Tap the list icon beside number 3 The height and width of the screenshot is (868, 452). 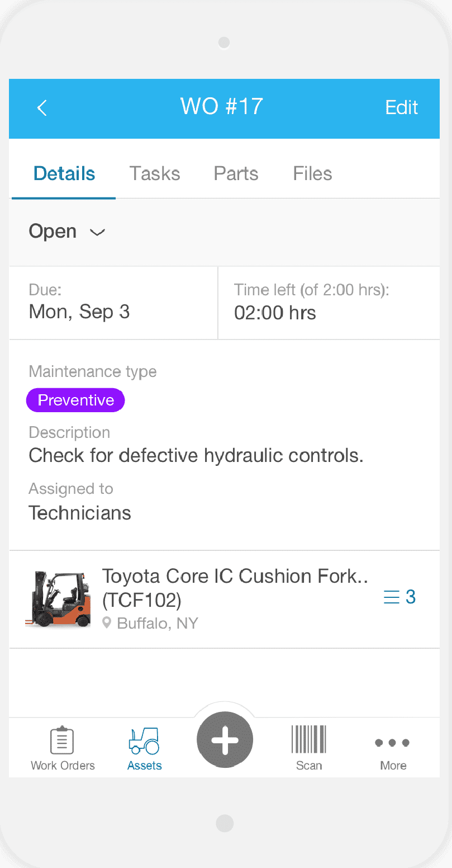tap(392, 597)
